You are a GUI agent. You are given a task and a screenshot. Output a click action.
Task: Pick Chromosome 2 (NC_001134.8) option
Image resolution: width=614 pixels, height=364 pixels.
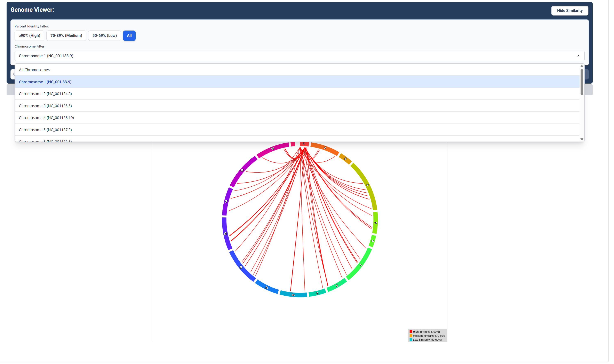coord(45,94)
